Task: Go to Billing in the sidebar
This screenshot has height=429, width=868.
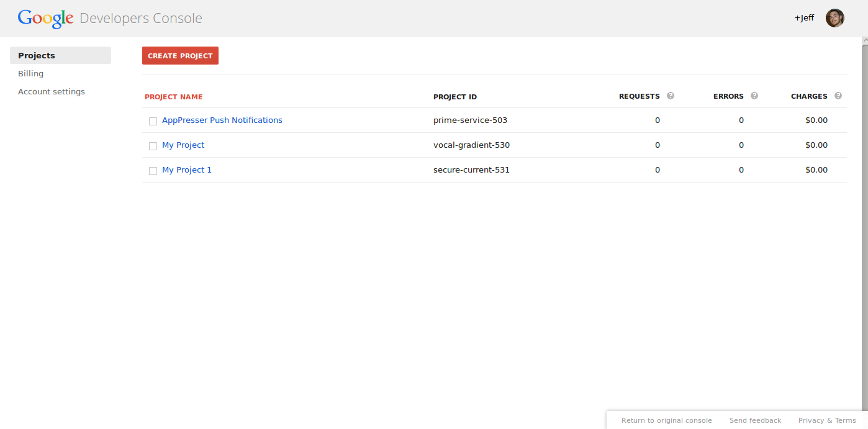Action: pyautogui.click(x=31, y=73)
